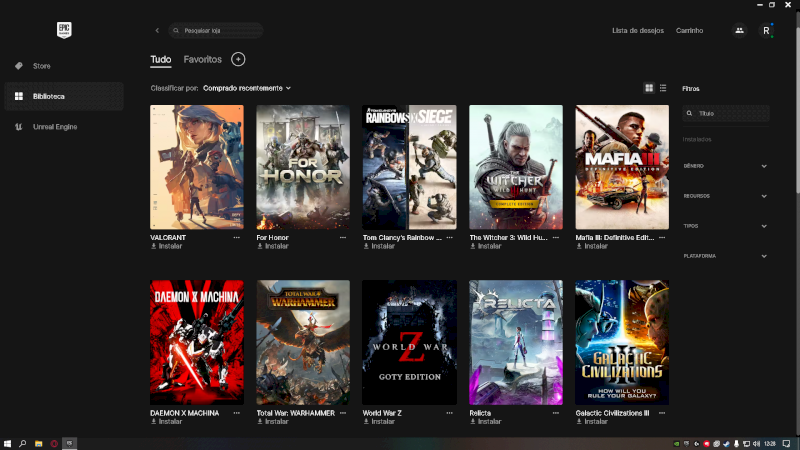Open the volume tray icon
Viewport: 800px width, 450px height.
pos(756,444)
